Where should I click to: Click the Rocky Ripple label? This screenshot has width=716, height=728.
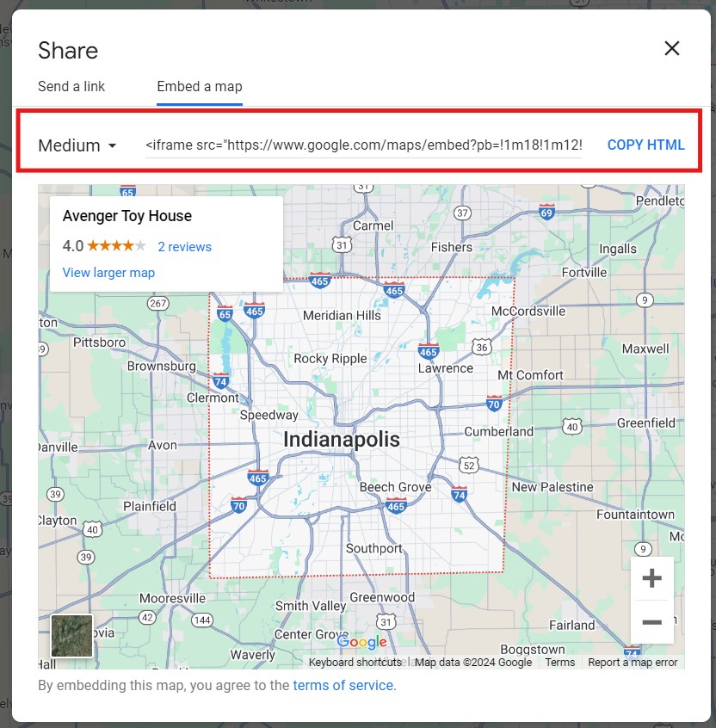[330, 359]
